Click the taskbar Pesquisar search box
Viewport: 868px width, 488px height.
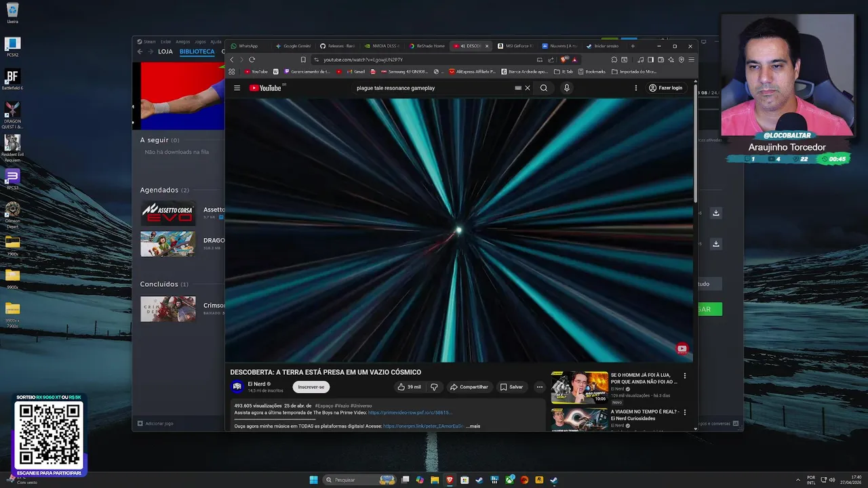coord(359,480)
